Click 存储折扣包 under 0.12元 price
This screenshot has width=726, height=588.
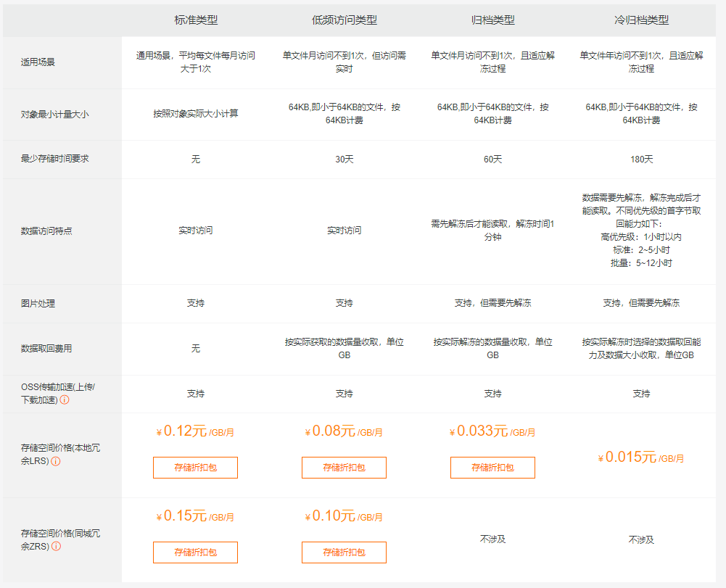(195, 468)
